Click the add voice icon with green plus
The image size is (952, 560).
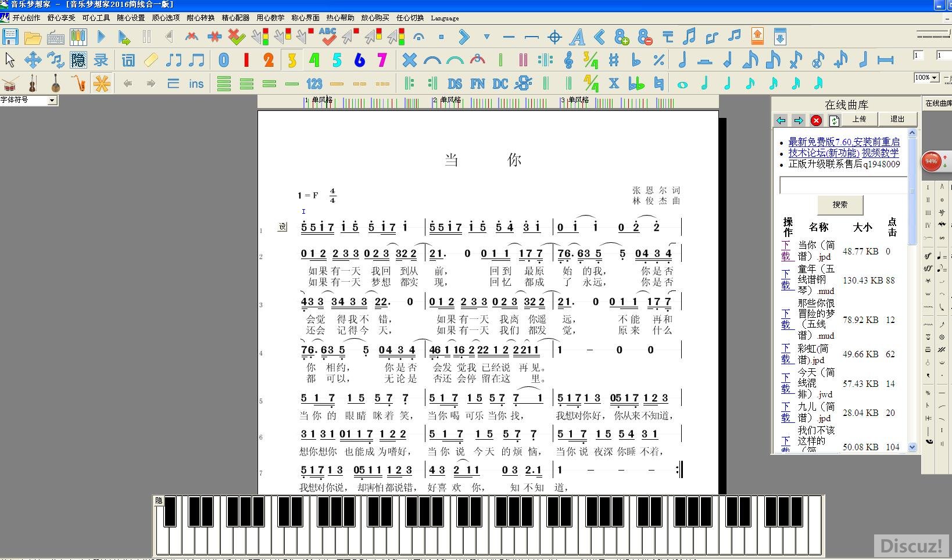(x=622, y=38)
